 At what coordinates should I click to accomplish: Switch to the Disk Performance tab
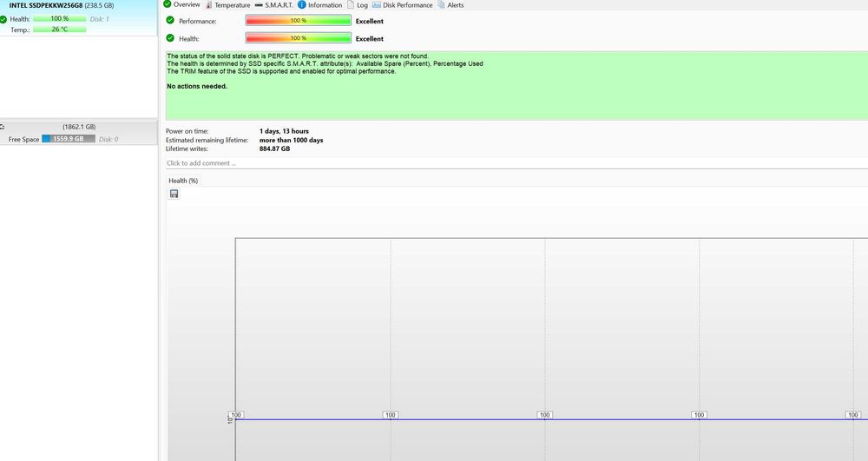(x=403, y=5)
